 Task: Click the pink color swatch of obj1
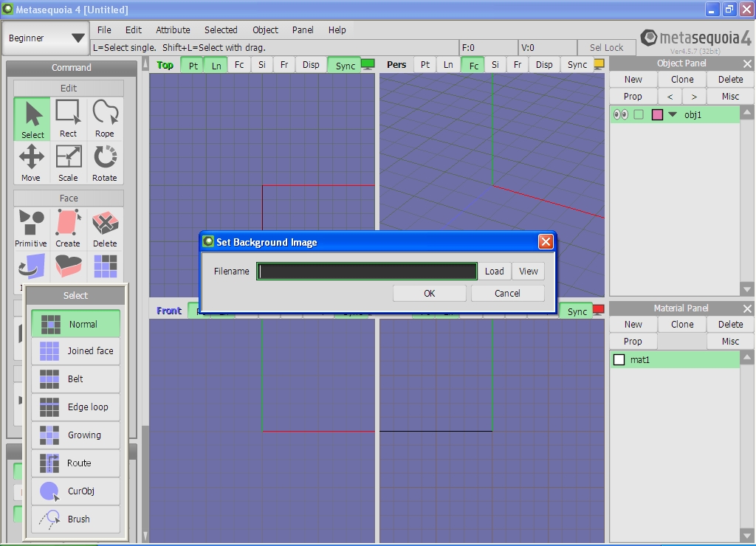657,114
